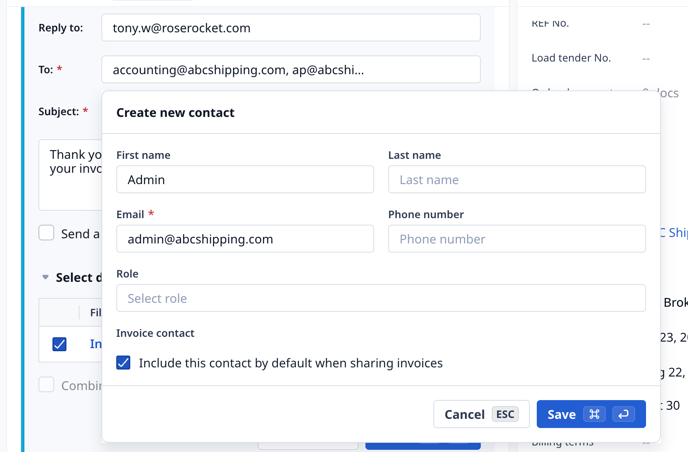The height and width of the screenshot is (452, 688).
Task: Click the ESC key badge on Cancel
Action: click(505, 414)
